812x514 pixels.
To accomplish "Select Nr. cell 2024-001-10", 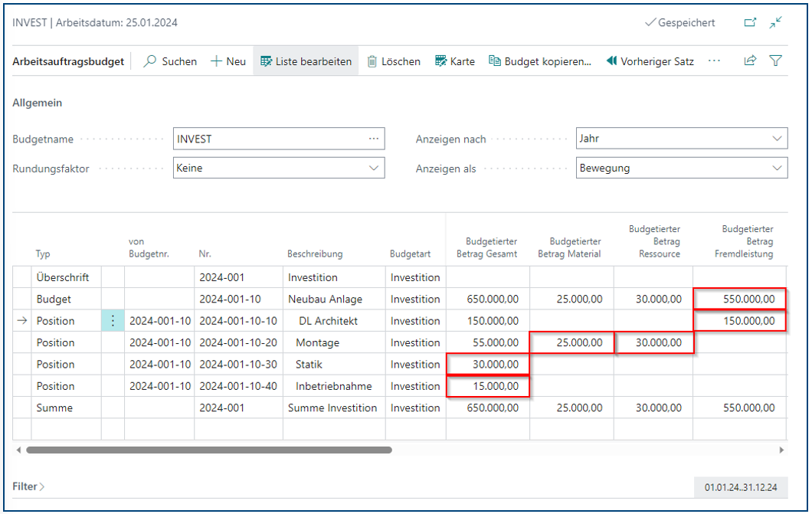I will (x=239, y=300).
